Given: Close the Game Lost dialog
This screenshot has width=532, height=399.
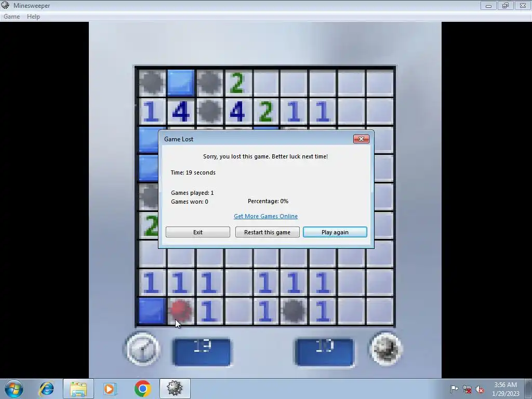Looking at the screenshot, I should click(x=361, y=139).
